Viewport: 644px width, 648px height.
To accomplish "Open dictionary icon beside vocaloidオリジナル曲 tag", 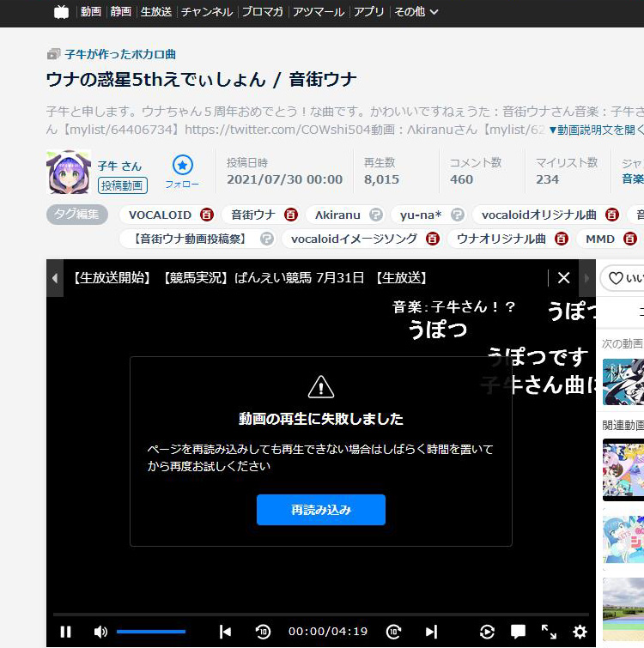I will 611,215.
